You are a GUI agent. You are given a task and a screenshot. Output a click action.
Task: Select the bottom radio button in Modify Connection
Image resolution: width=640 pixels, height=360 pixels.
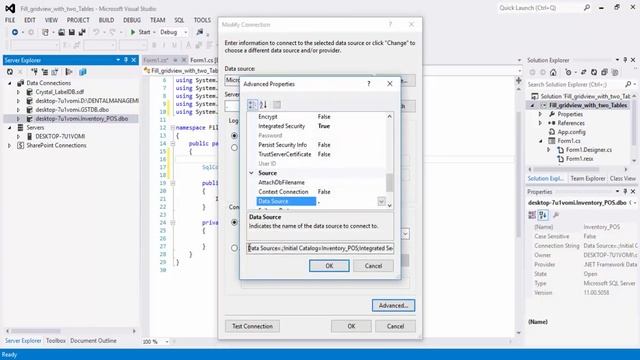pyautogui.click(x=234, y=248)
